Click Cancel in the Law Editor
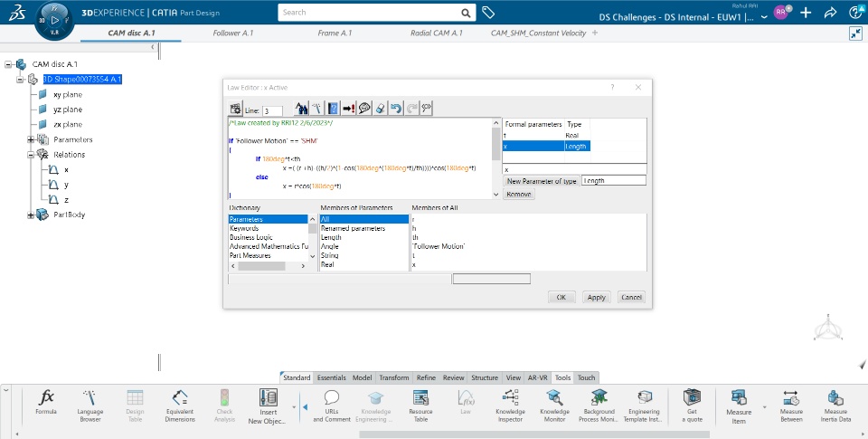Screen dimensions: 868x439 point(631,297)
